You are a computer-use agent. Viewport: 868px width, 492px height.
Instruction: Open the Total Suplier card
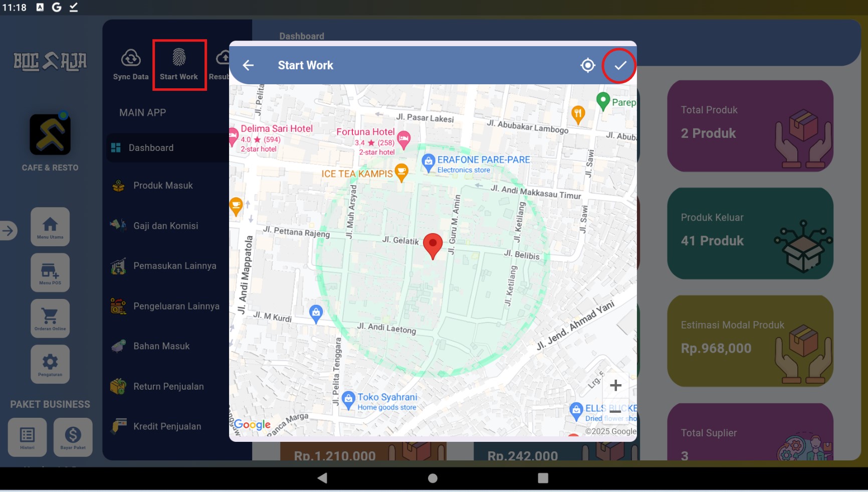(750, 432)
